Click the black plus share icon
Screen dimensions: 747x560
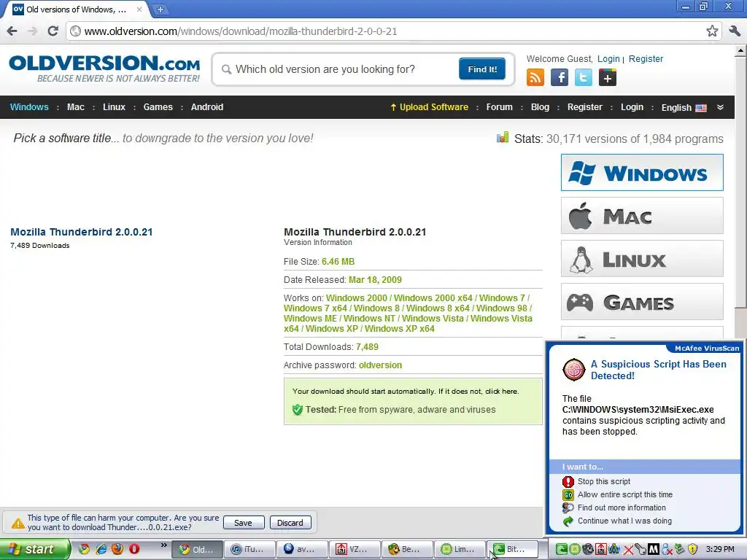tap(608, 77)
